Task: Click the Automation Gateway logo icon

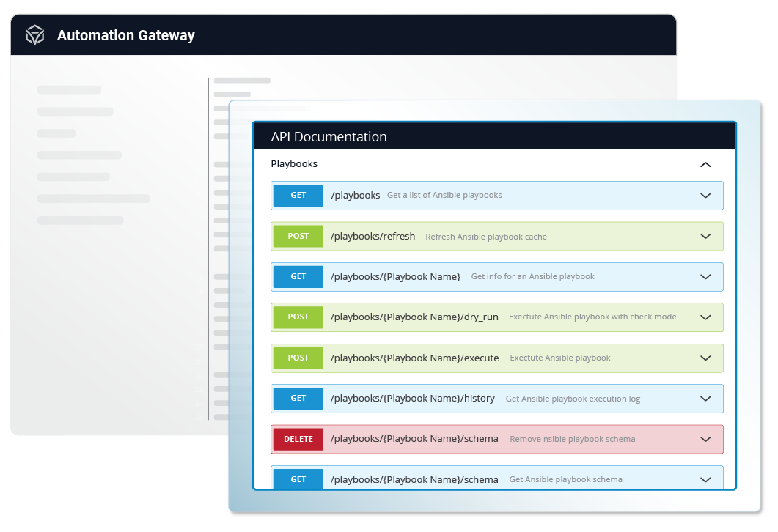Action: click(x=35, y=35)
